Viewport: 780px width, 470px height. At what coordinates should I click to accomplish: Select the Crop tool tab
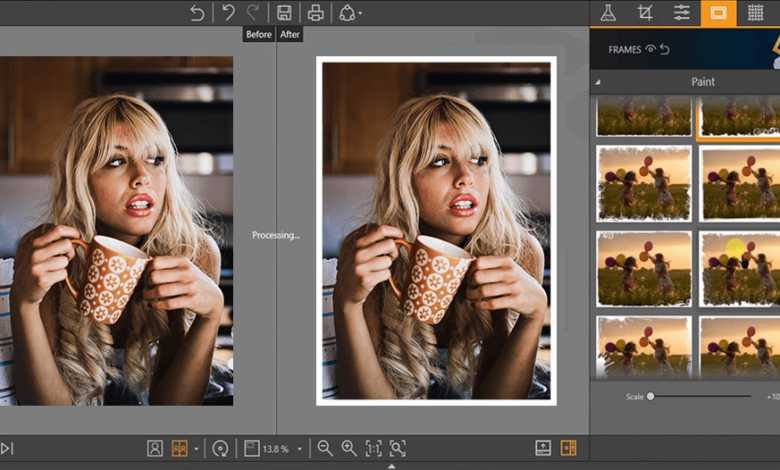point(645,13)
